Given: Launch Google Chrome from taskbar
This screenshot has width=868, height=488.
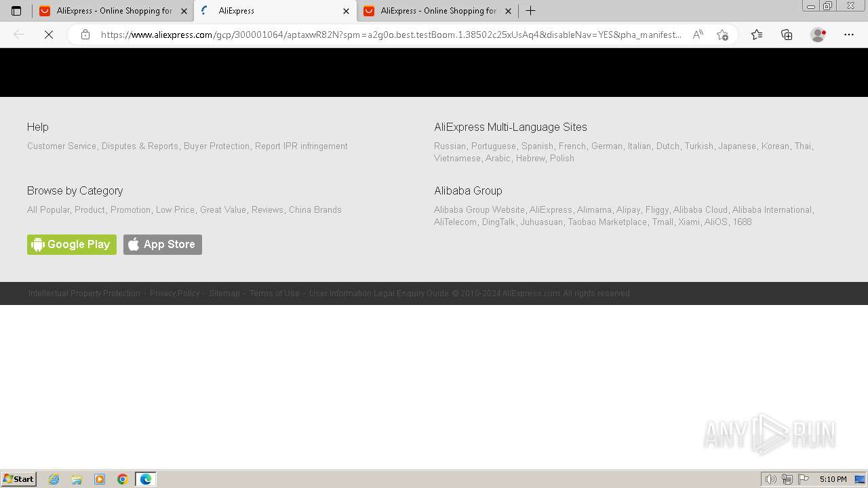Looking at the screenshot, I should [x=123, y=479].
